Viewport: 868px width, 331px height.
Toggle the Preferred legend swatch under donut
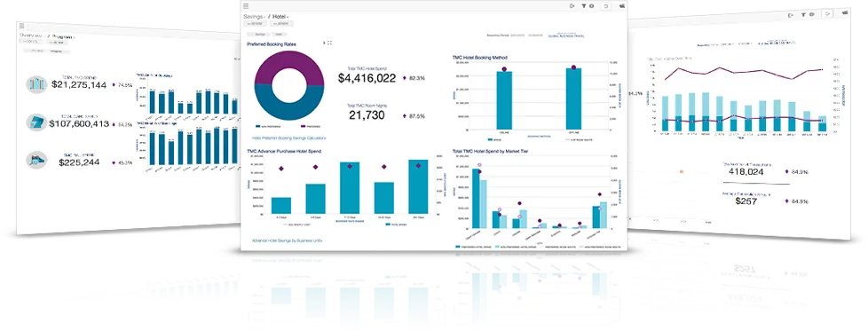(304, 126)
